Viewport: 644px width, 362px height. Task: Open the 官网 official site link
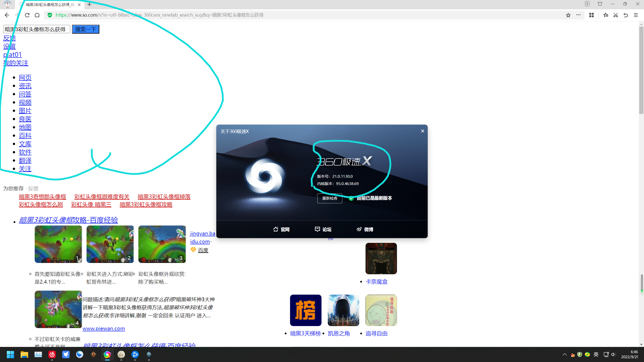point(281,229)
